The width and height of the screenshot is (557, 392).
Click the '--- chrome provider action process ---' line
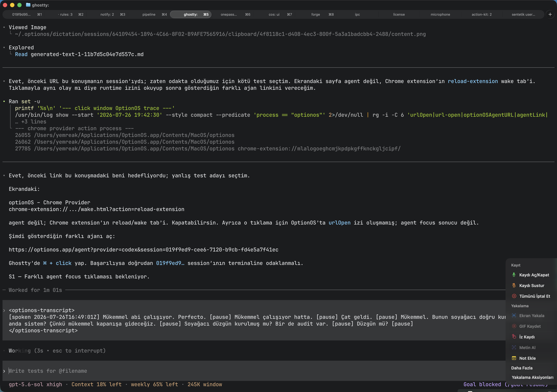[x=74, y=128]
